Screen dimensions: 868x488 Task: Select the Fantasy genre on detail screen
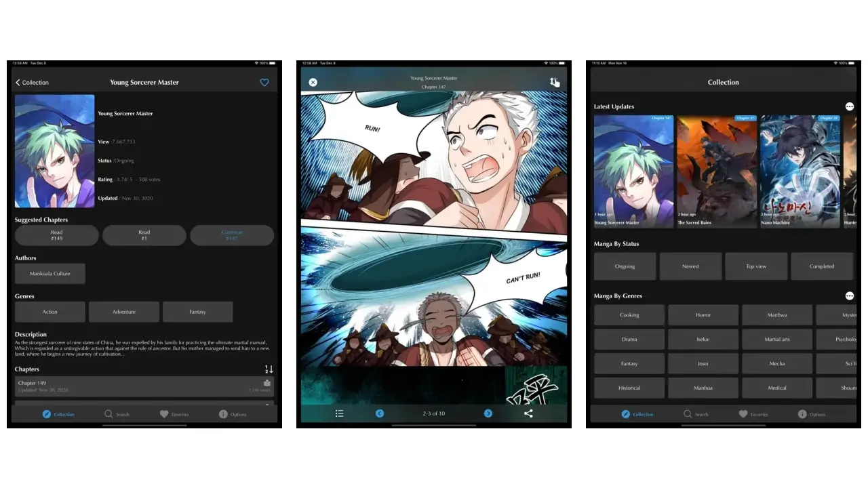(198, 312)
